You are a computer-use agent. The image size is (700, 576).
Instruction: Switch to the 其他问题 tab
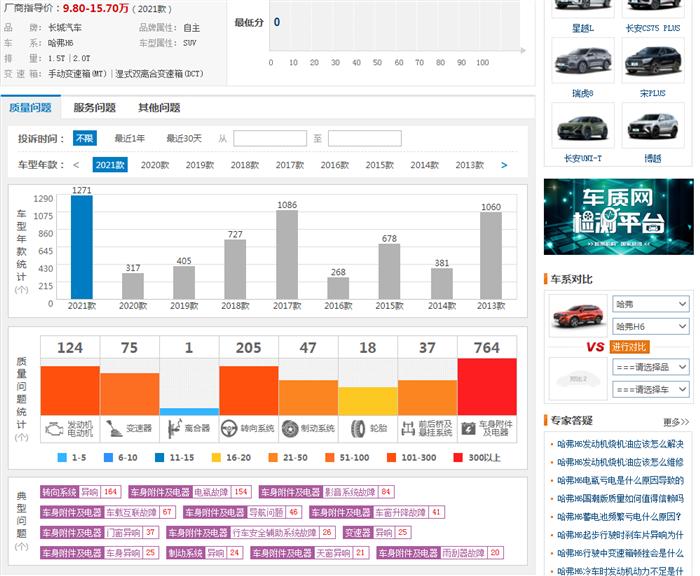tap(159, 108)
